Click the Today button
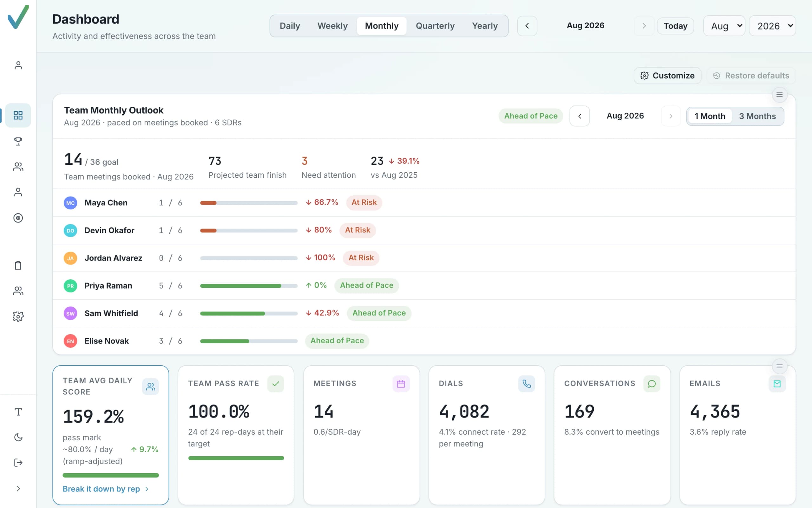Screen dimensions: 812x508 pos(675,26)
